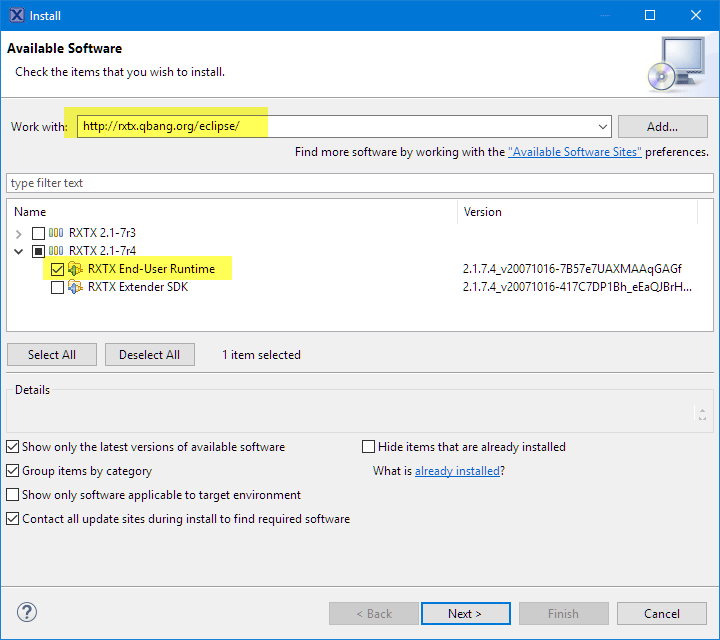Screen dimensions: 720x640
Task: Click the RXTX End-User Runtime feature icon
Action: tap(76, 269)
